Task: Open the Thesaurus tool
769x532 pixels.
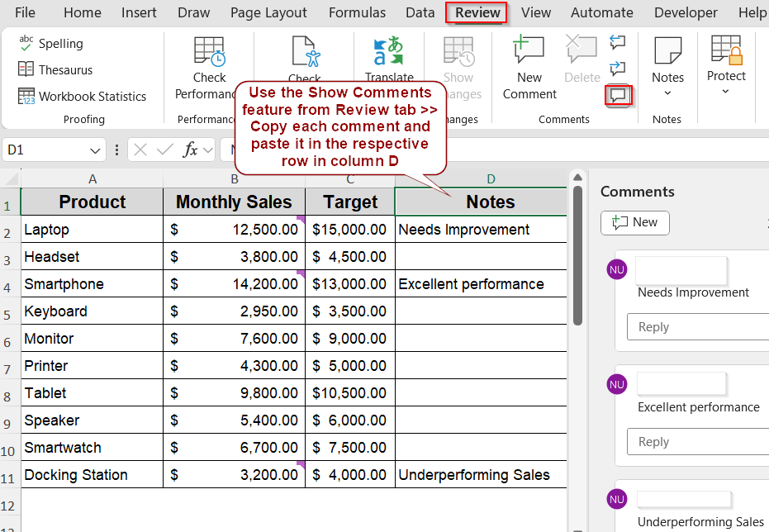Action: tap(26, 70)
